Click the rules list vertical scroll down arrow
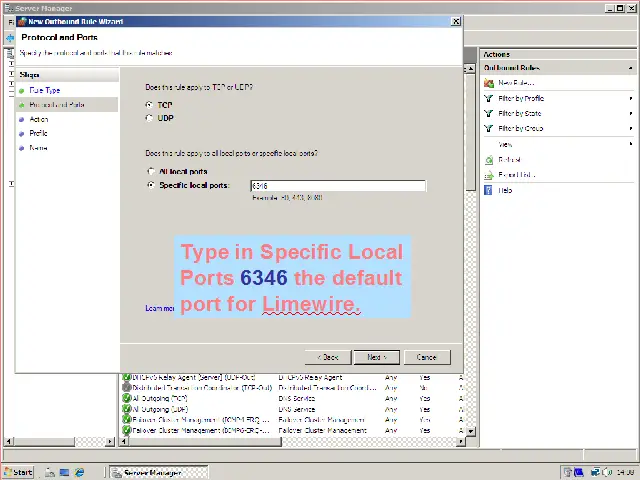This screenshot has width=640, height=480. (x=471, y=431)
